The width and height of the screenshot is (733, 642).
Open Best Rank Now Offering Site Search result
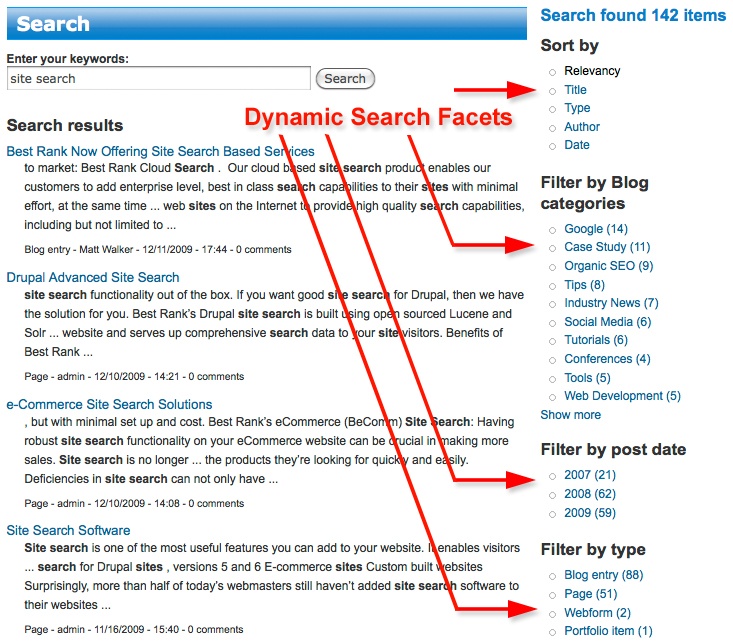(160, 151)
